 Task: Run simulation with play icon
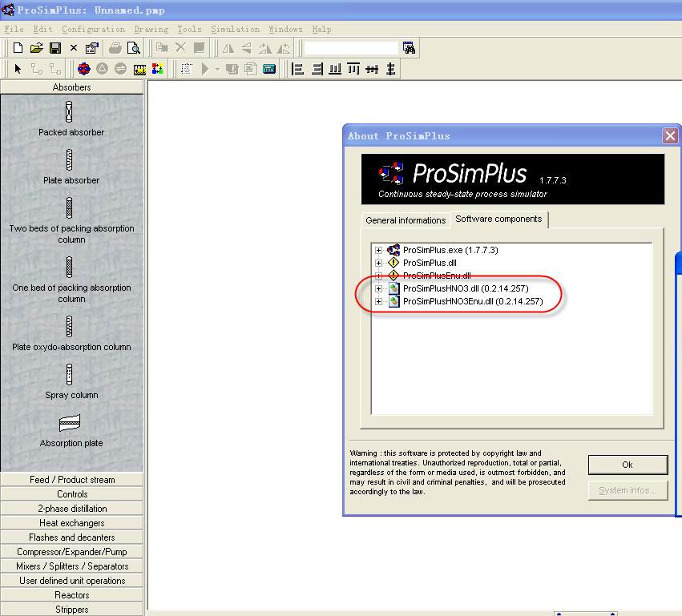tap(205, 69)
